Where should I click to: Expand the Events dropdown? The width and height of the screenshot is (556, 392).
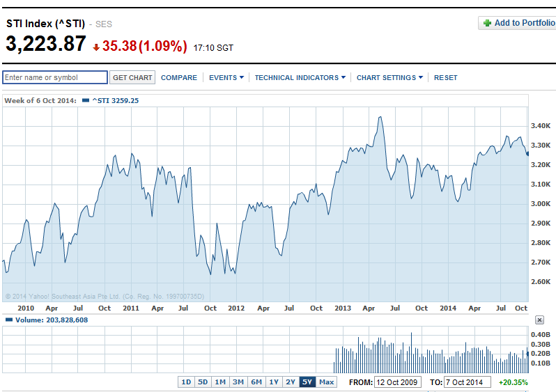point(226,77)
